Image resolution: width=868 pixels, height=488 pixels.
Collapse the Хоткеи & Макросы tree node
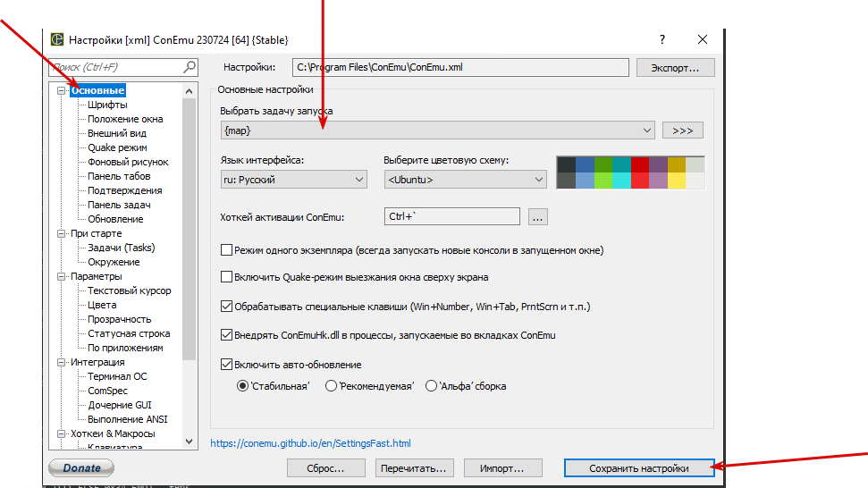(62, 433)
